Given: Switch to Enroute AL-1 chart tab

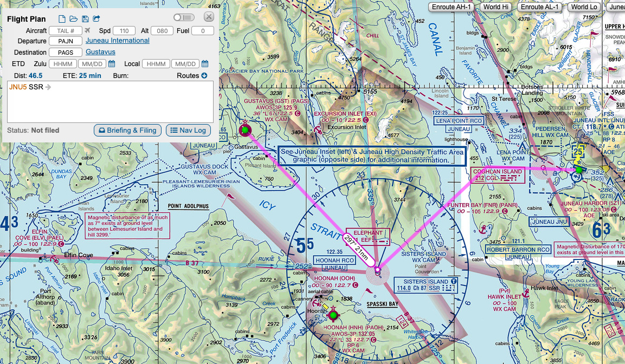Looking at the screenshot, I should point(540,6).
